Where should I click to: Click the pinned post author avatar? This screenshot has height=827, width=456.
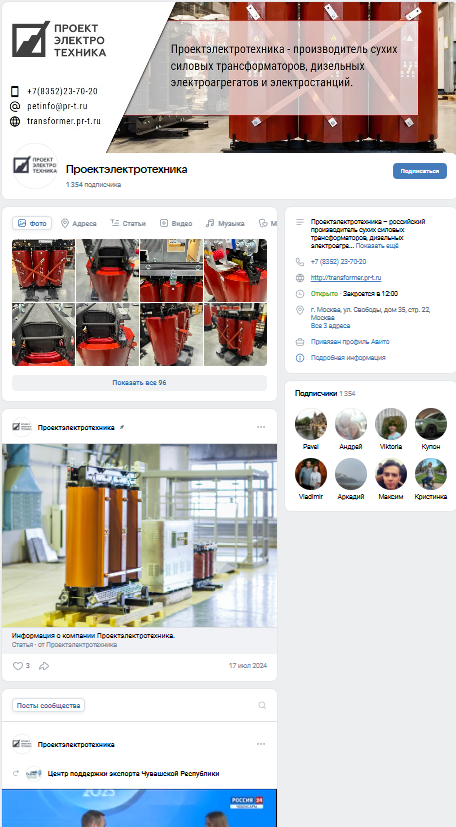point(22,427)
